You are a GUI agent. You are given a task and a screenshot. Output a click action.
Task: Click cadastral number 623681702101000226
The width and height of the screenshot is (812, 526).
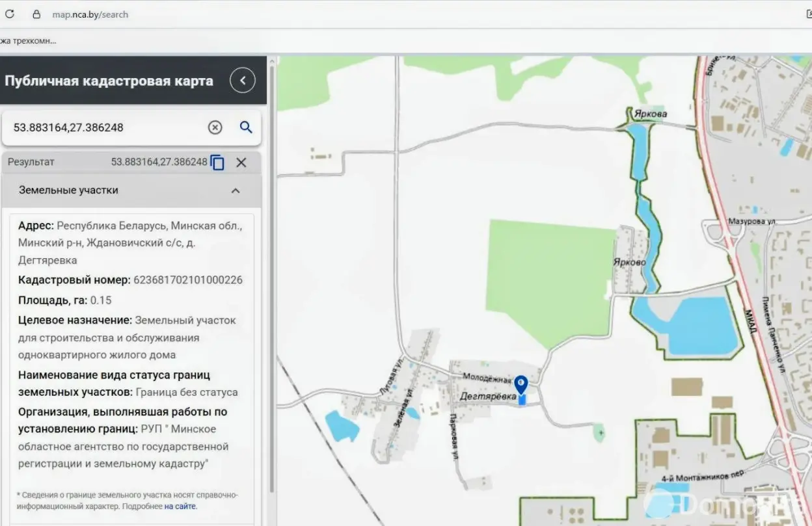pyautogui.click(x=188, y=280)
